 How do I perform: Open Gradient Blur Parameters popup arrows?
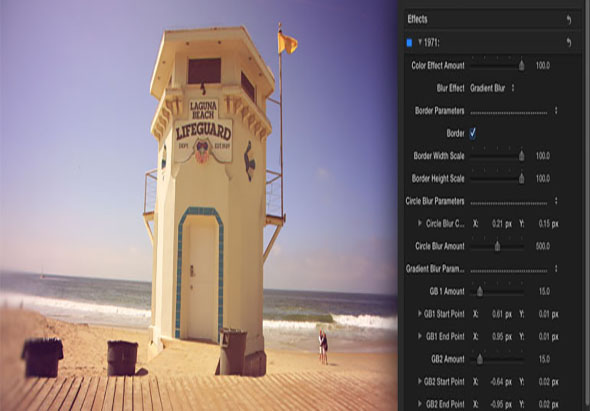click(x=556, y=269)
